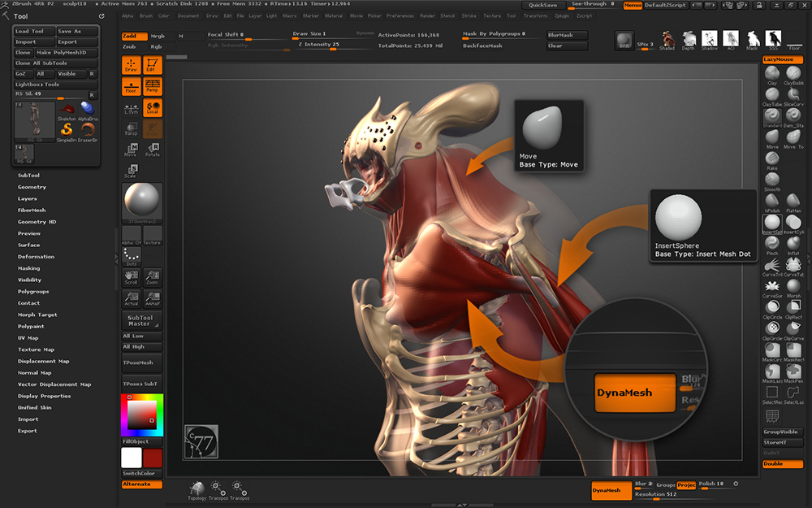Toggle the Persp perspective button

[x=153, y=86]
